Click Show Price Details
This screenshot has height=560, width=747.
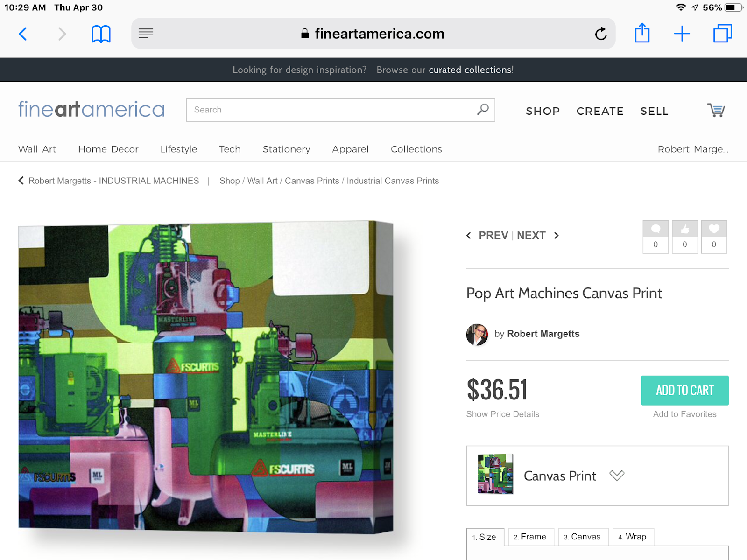pyautogui.click(x=502, y=414)
